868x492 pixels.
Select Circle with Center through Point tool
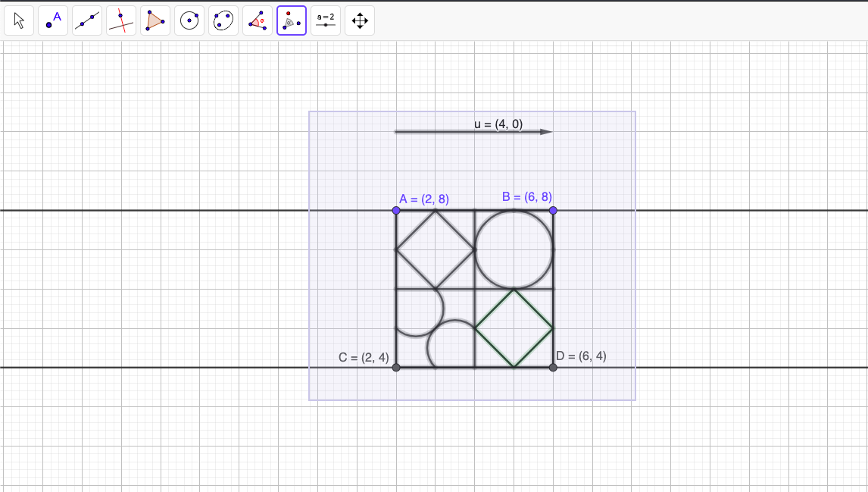189,20
